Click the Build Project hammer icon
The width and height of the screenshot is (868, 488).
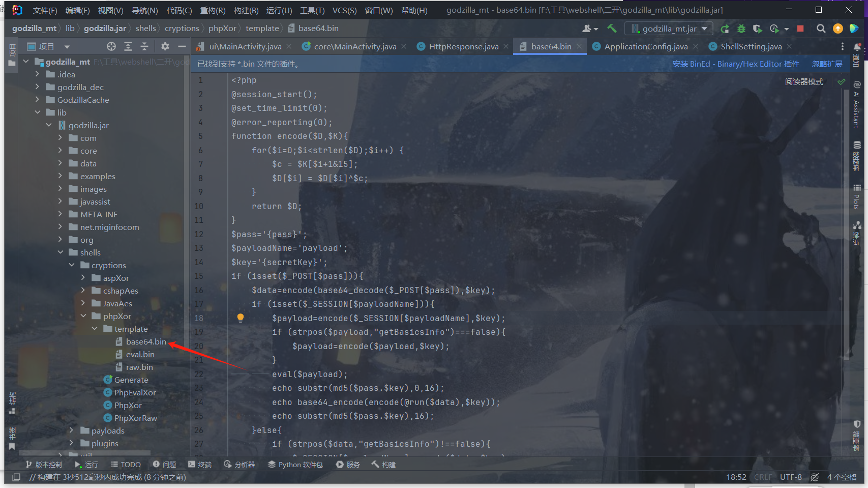612,28
